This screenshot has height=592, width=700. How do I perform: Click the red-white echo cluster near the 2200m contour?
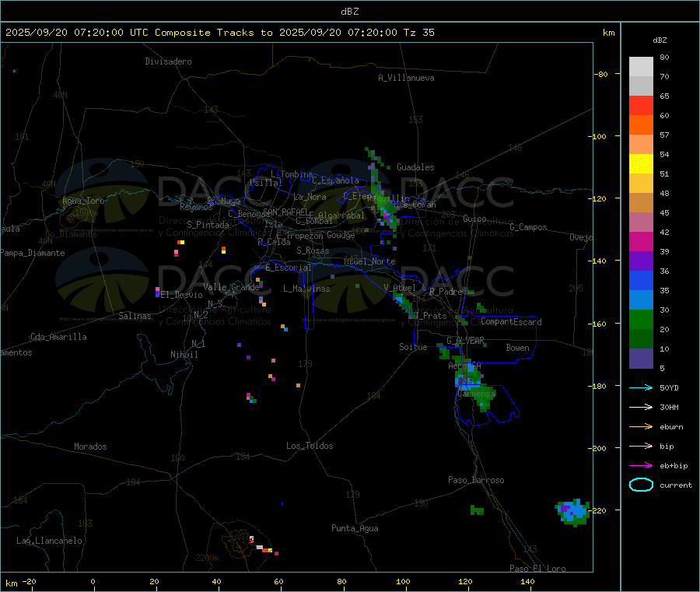click(x=263, y=546)
